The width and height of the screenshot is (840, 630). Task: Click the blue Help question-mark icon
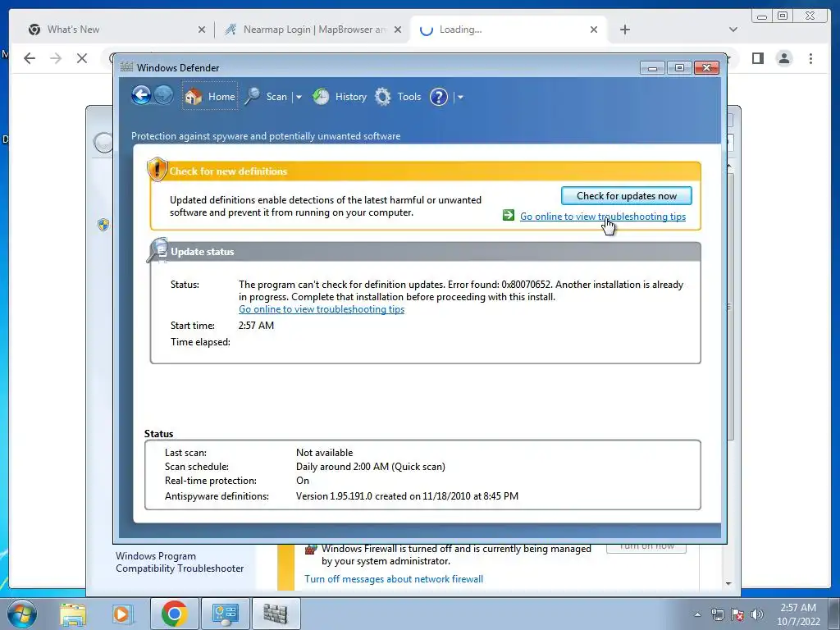[439, 97]
